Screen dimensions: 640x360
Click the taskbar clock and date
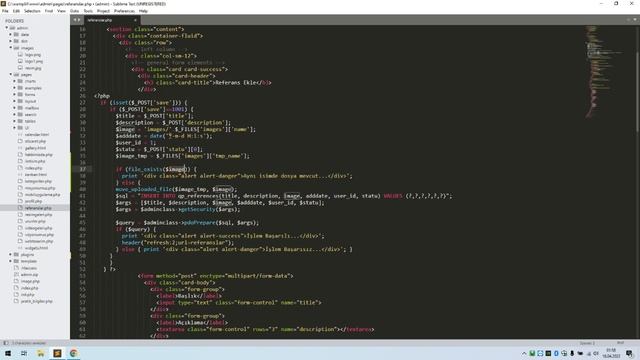pyautogui.click(x=611, y=353)
